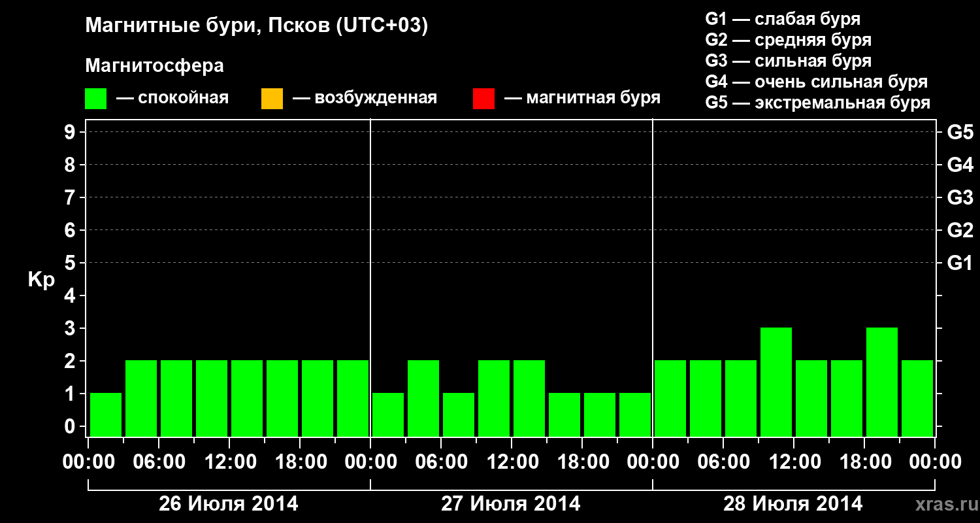
Task: Click the first Kp 1 bar on 26 July
Action: tap(106, 414)
